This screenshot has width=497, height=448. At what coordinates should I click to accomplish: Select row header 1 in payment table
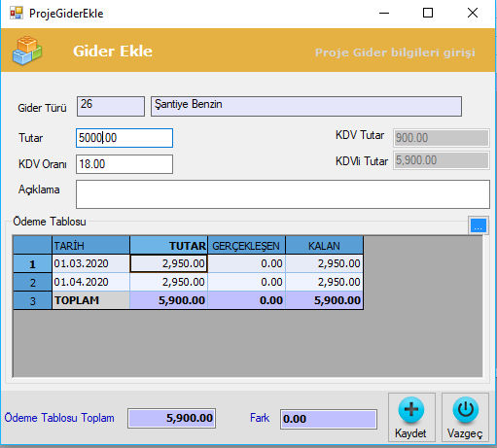(x=32, y=263)
